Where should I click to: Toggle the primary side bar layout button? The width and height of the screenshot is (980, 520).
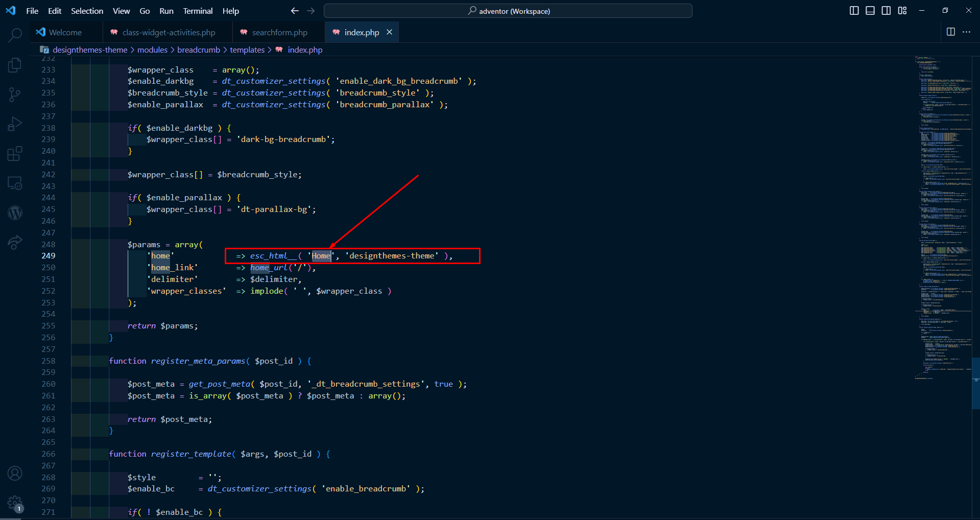(x=854, y=11)
